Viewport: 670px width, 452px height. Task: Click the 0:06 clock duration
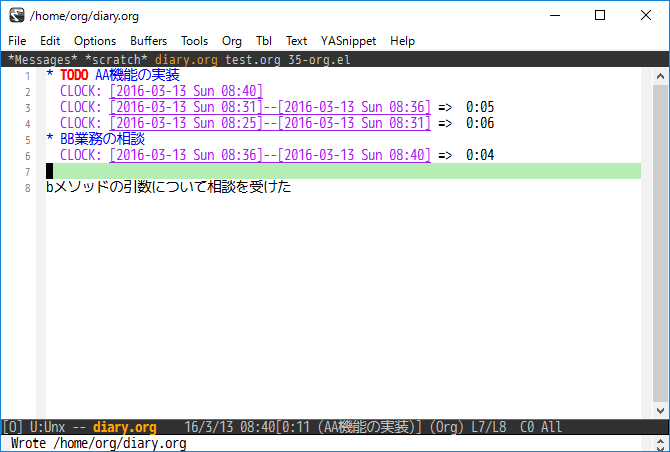[x=480, y=123]
